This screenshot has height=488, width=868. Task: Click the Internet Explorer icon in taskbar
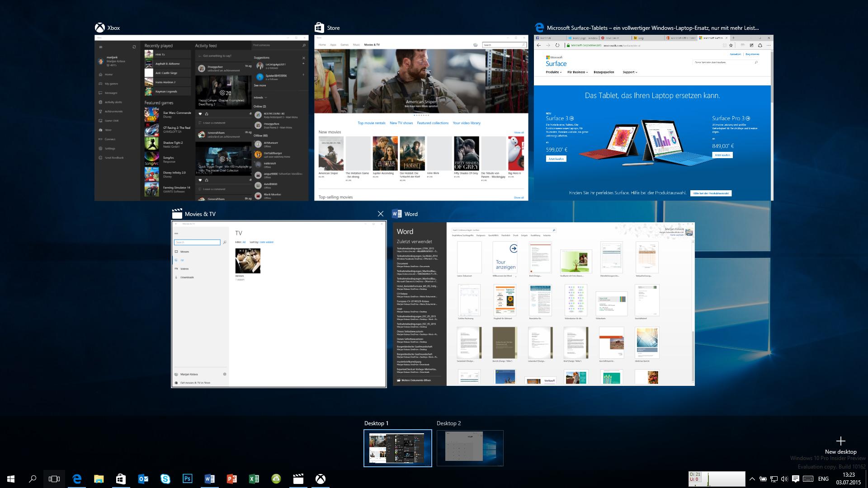point(76,479)
